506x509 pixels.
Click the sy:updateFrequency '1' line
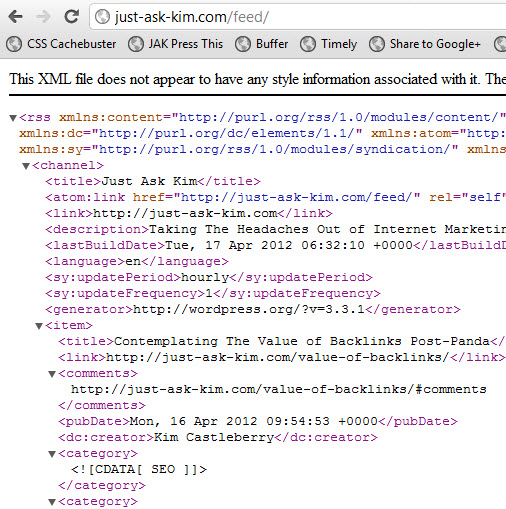point(213,293)
